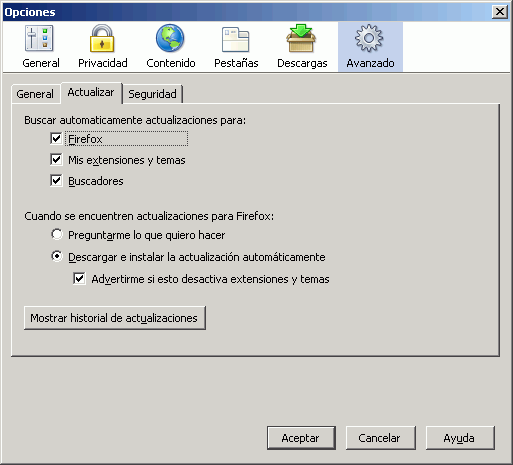Open the Pestañas pane

coord(236,47)
